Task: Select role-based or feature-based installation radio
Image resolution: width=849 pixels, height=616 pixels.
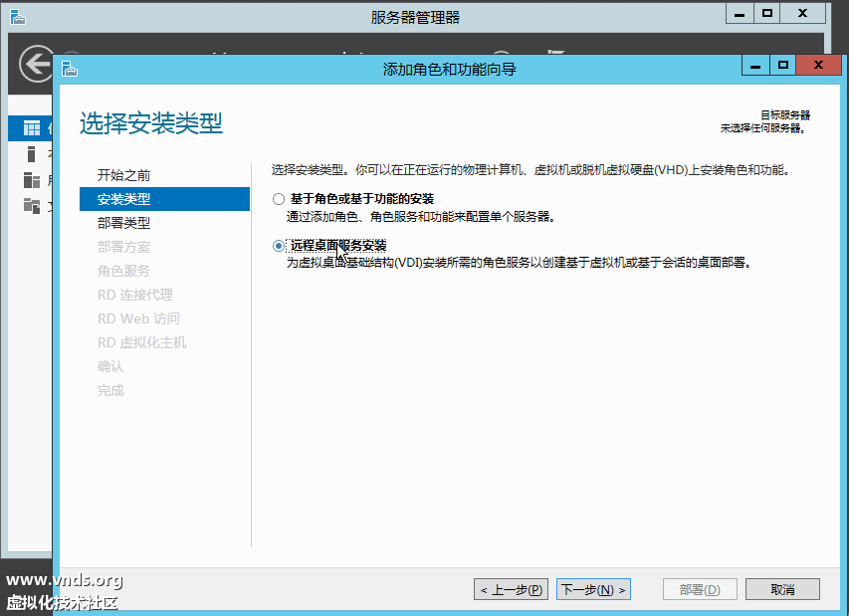Action: click(x=279, y=199)
